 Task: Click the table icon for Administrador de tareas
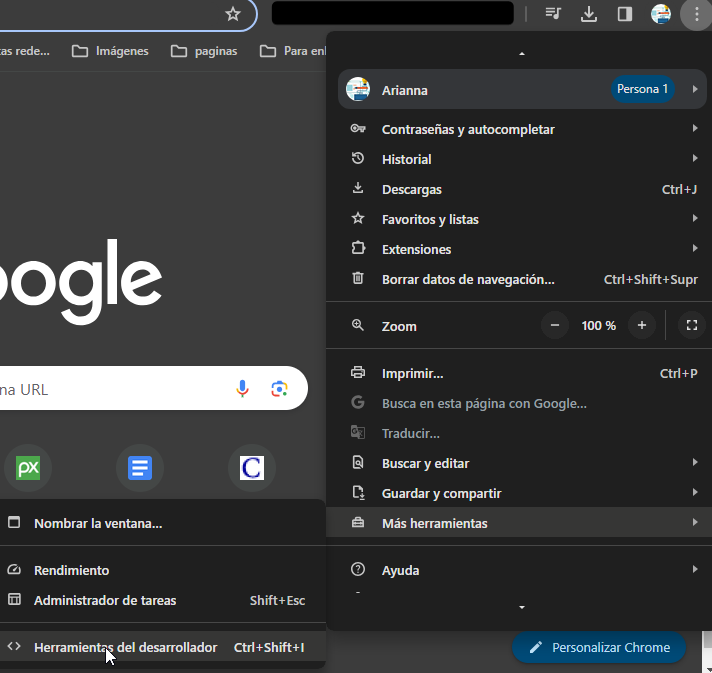14,599
